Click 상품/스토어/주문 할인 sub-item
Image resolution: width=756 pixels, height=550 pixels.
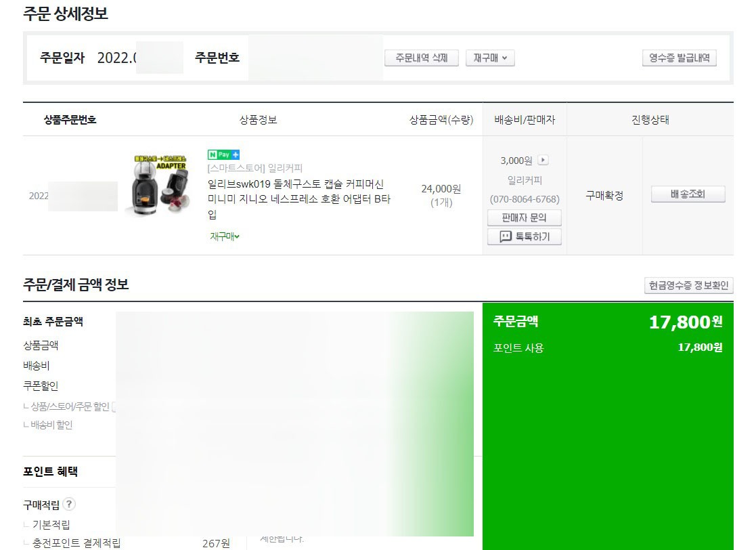66,406
